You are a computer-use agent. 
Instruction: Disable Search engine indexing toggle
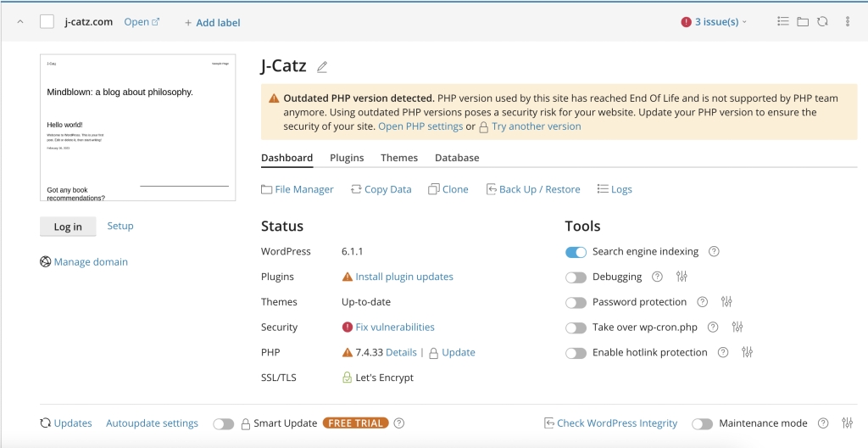[x=576, y=252]
